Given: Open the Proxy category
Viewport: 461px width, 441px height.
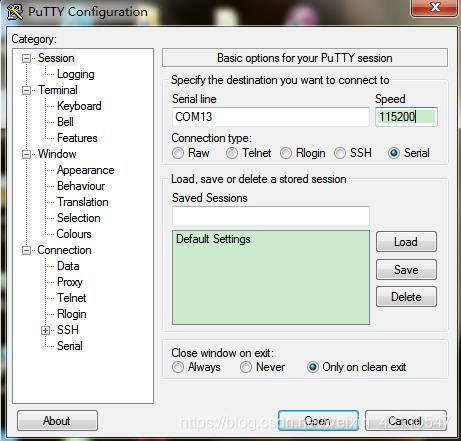Looking at the screenshot, I should [70, 282].
